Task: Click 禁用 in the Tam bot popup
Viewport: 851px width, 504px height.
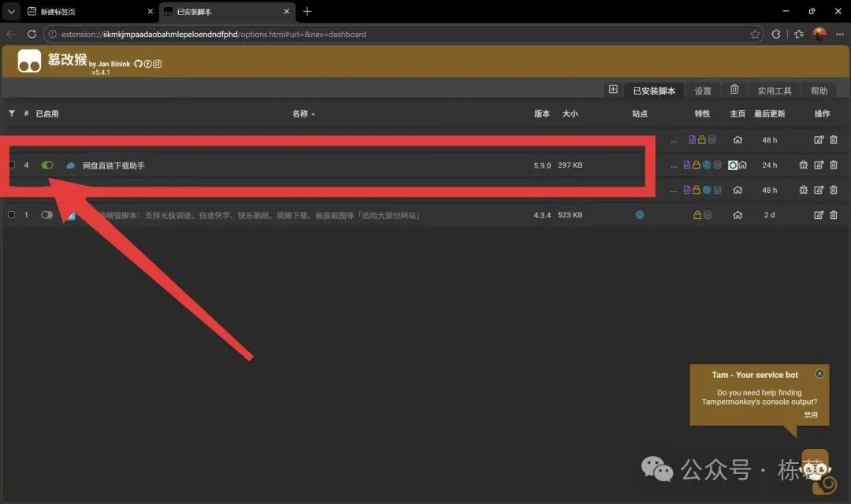Action: [811, 415]
